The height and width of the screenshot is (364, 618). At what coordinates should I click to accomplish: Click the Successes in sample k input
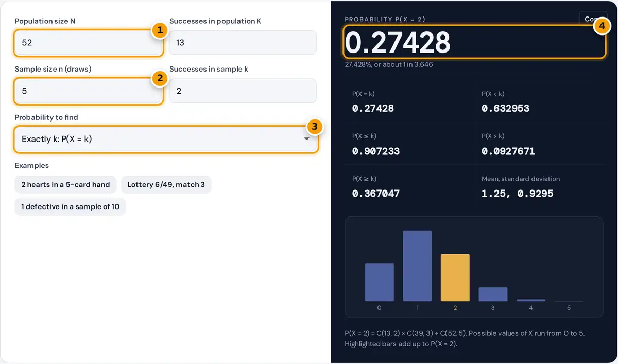243,91
